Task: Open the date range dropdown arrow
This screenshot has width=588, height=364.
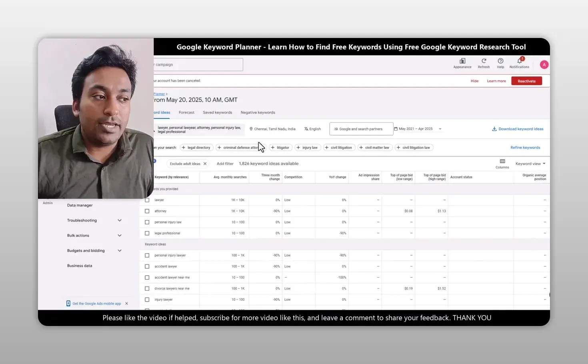Action: point(440,129)
